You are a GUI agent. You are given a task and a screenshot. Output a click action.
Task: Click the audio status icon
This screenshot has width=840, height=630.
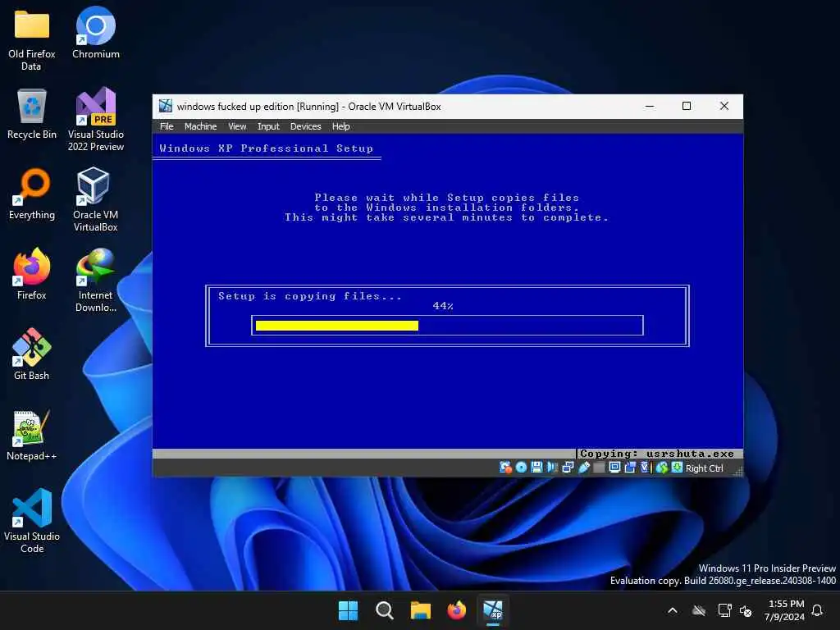552,468
